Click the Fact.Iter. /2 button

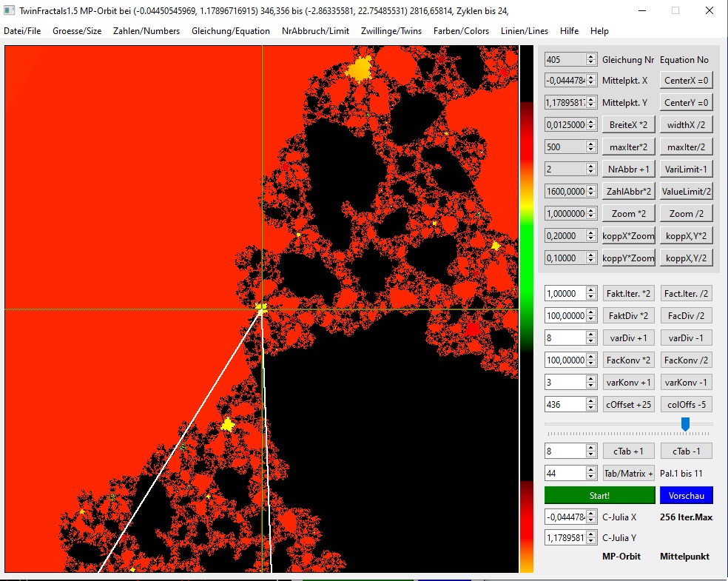pos(687,294)
